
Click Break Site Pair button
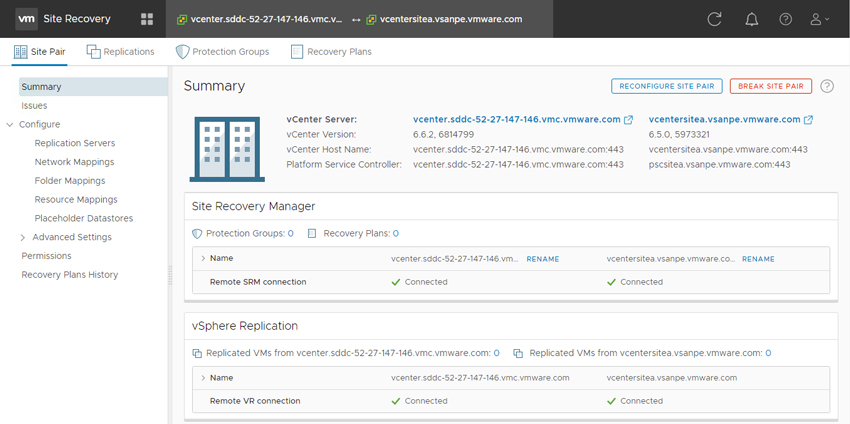pos(771,86)
